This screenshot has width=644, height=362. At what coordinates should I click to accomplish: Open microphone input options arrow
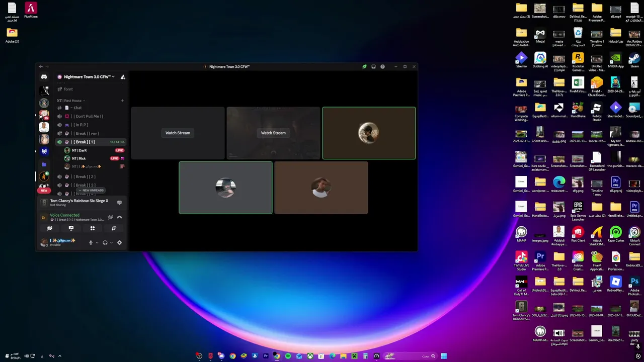[97, 243]
